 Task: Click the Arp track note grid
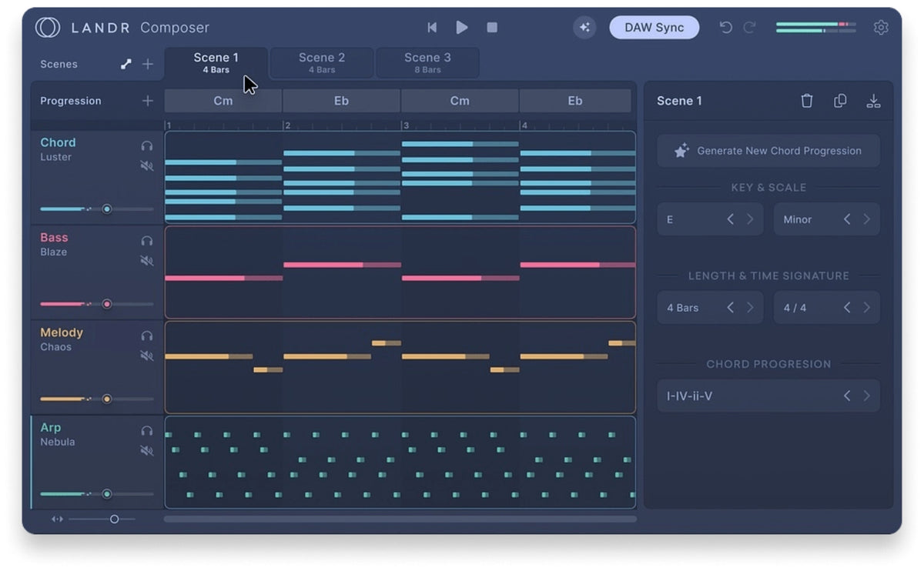[400, 462]
